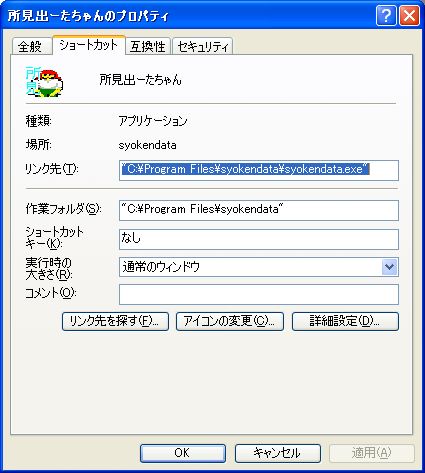Switch to the 互換性 tab

(x=148, y=46)
